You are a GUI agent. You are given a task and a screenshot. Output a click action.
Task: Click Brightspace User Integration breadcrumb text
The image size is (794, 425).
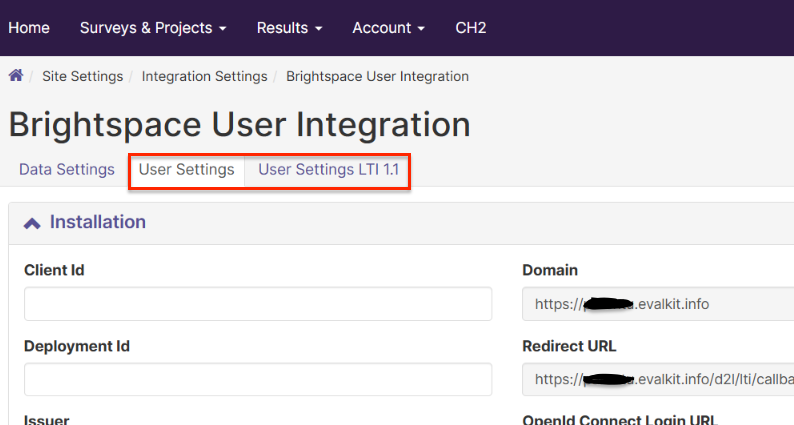(377, 76)
